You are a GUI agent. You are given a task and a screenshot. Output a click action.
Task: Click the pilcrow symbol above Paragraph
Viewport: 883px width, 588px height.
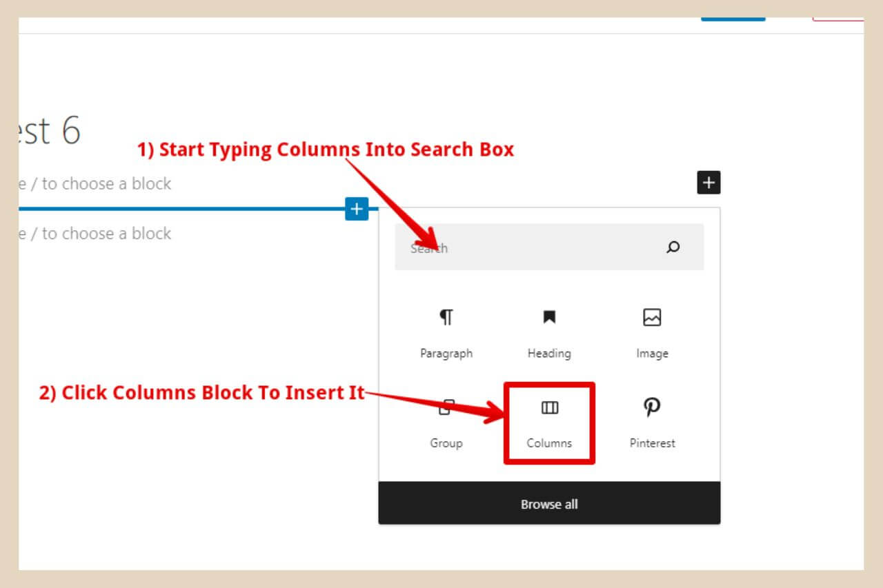(446, 316)
